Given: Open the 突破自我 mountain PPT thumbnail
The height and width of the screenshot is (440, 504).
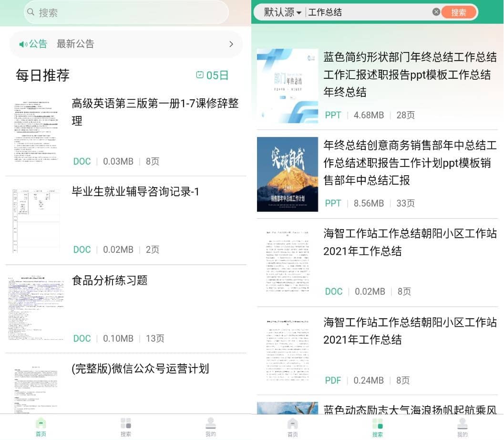Looking at the screenshot, I should 288,174.
